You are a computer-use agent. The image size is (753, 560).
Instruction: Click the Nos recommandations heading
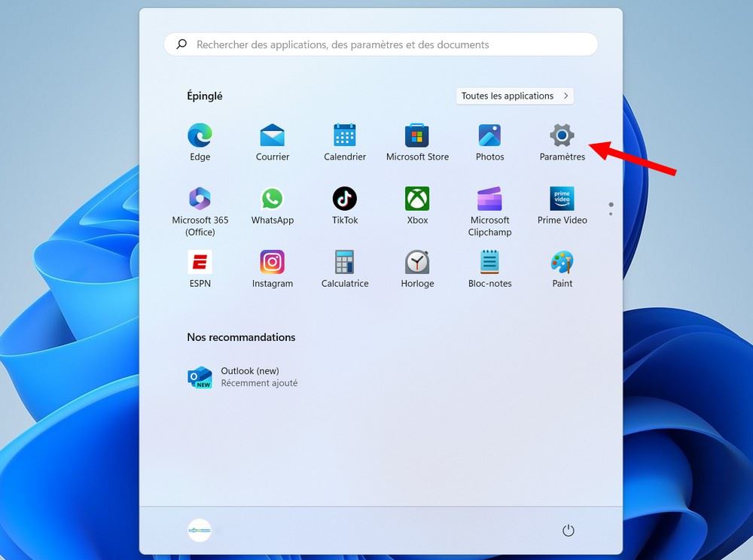[x=241, y=337]
